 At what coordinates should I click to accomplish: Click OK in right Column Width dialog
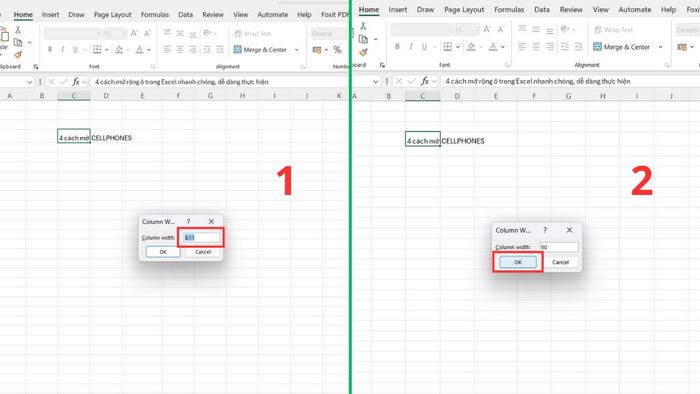coord(518,262)
